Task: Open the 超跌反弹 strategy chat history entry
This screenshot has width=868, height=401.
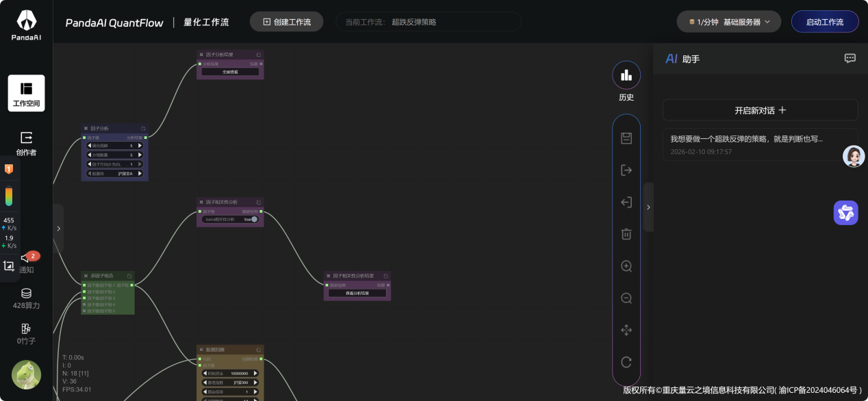Action: [760, 144]
